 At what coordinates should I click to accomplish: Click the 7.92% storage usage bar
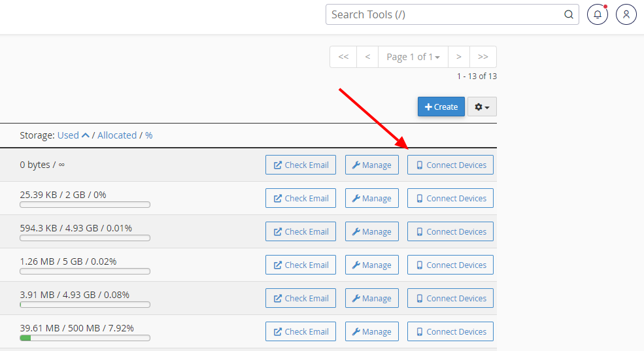pyautogui.click(x=85, y=338)
